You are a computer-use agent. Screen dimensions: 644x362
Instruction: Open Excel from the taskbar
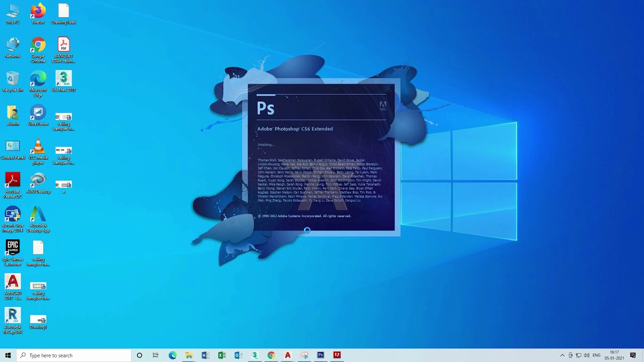click(222, 355)
